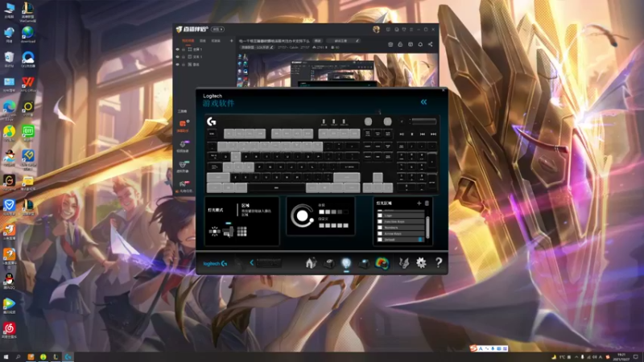Viewport: 644px width, 362px height.
Task: Open the Microsoft Edge desktop icon
Action: (x=9, y=109)
